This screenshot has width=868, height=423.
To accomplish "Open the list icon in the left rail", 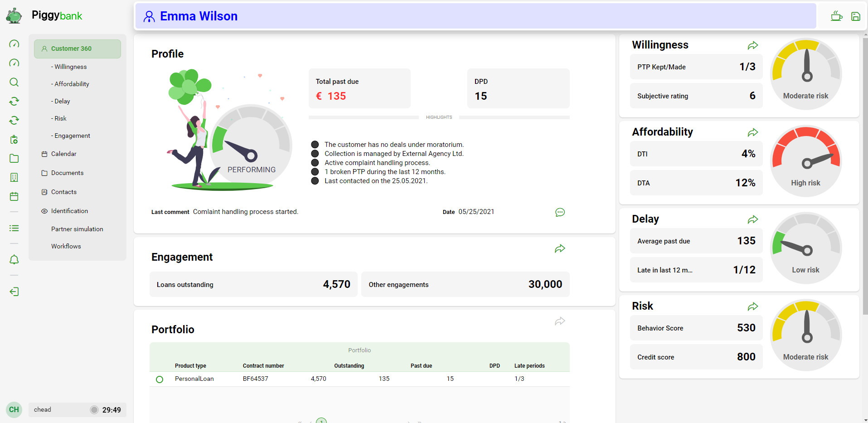I will pos(14,228).
